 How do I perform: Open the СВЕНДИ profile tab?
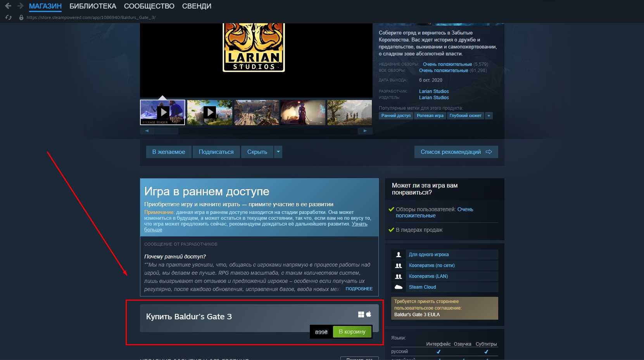pyautogui.click(x=197, y=6)
